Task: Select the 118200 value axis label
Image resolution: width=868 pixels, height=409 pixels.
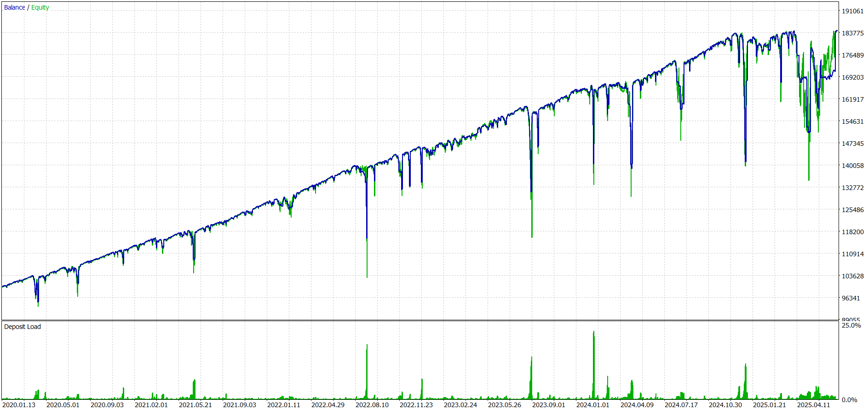Action: 852,232
